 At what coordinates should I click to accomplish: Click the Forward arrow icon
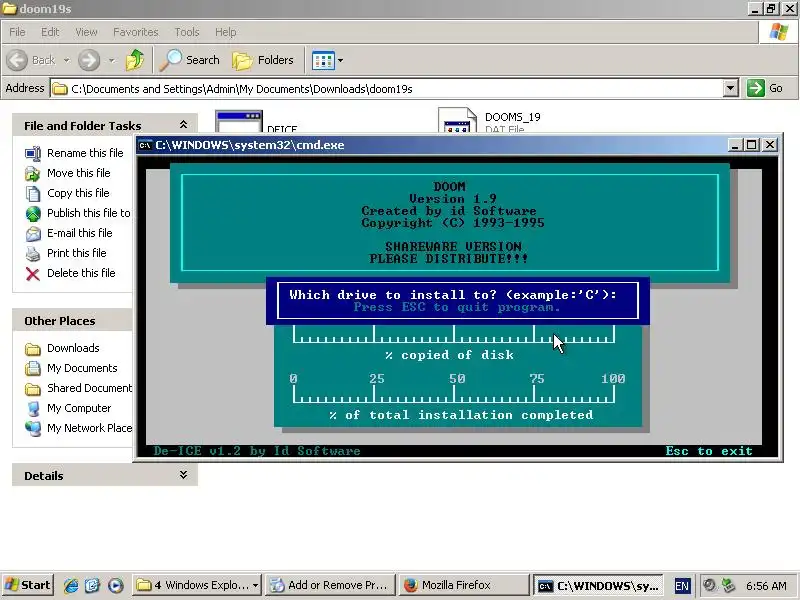coord(89,60)
